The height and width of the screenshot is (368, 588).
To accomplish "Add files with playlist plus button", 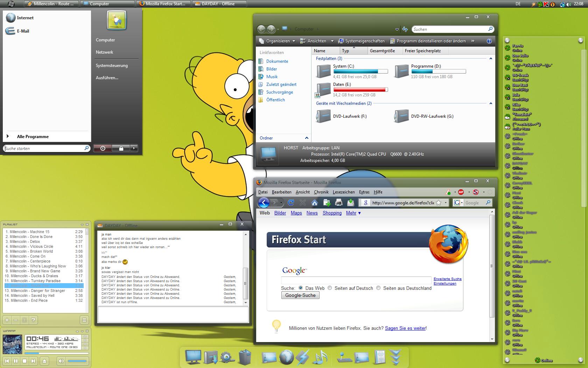I will click(x=7, y=320).
